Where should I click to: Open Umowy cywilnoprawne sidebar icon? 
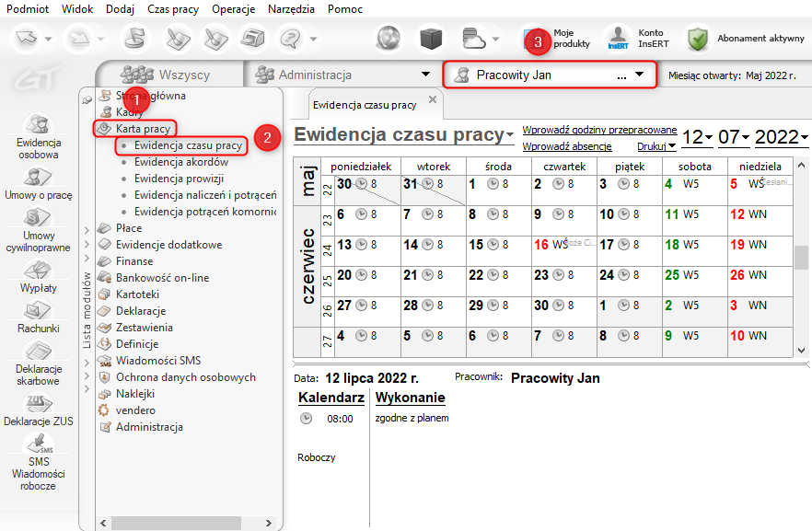(x=39, y=230)
